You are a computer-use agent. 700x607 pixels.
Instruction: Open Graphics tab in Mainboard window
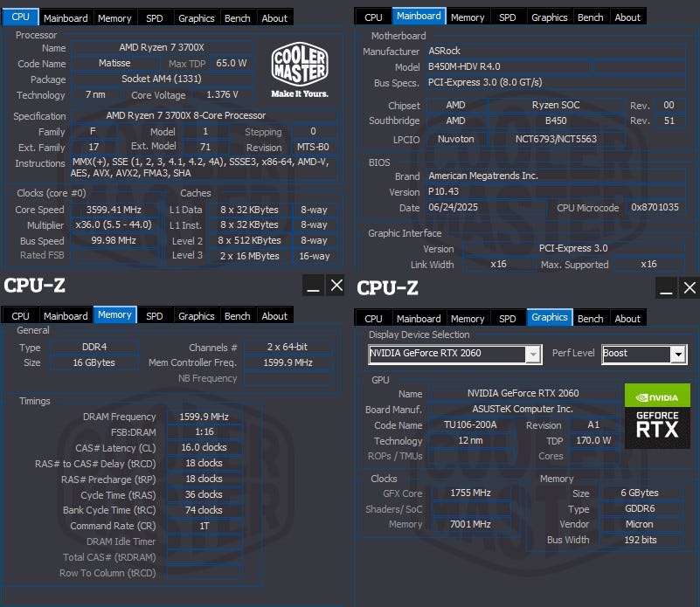coord(550,17)
